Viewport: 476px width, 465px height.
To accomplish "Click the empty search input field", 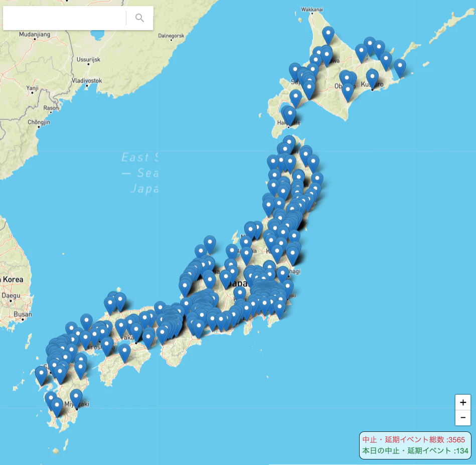I will click(x=64, y=18).
